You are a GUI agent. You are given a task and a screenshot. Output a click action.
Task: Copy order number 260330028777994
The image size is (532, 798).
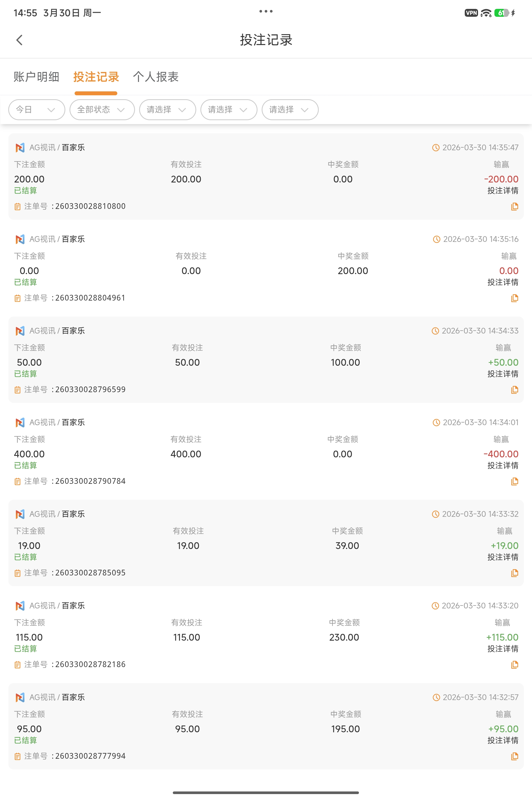coord(514,756)
